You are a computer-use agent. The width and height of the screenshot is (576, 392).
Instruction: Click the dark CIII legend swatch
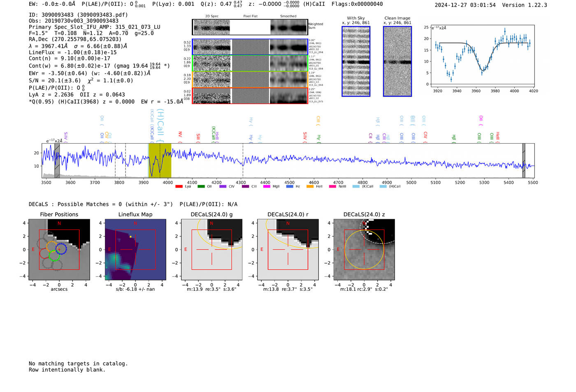click(x=245, y=187)
